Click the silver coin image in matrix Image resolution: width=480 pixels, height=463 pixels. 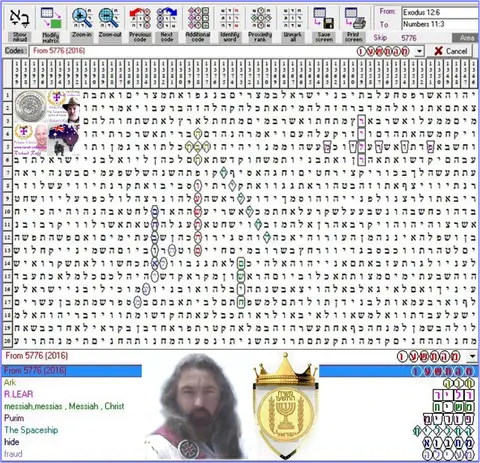pos(31,106)
